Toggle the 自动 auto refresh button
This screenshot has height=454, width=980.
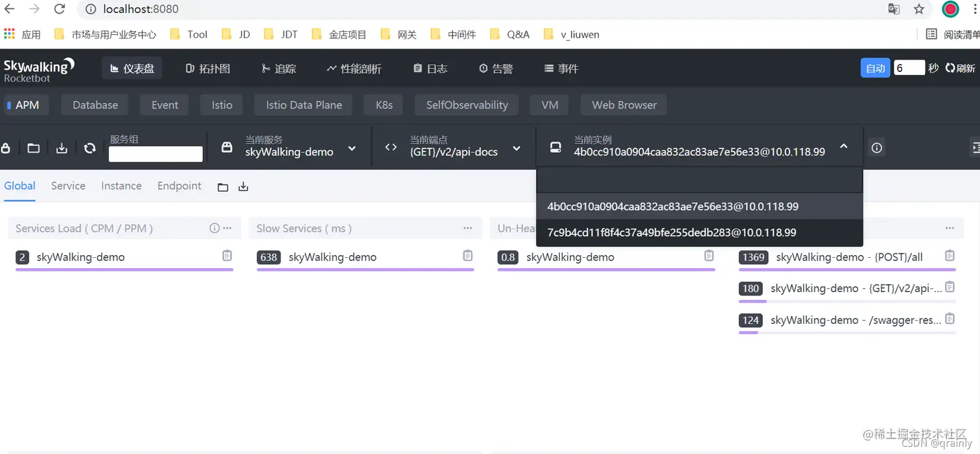875,68
